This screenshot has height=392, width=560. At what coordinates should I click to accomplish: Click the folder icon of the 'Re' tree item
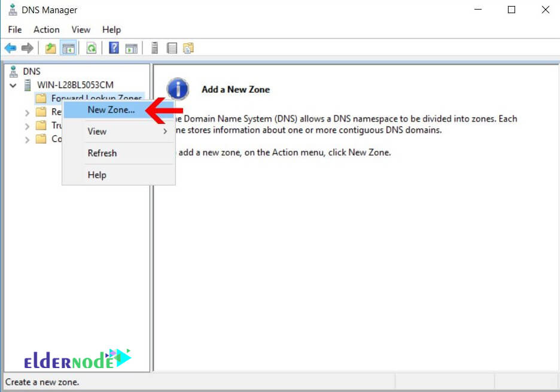point(41,112)
